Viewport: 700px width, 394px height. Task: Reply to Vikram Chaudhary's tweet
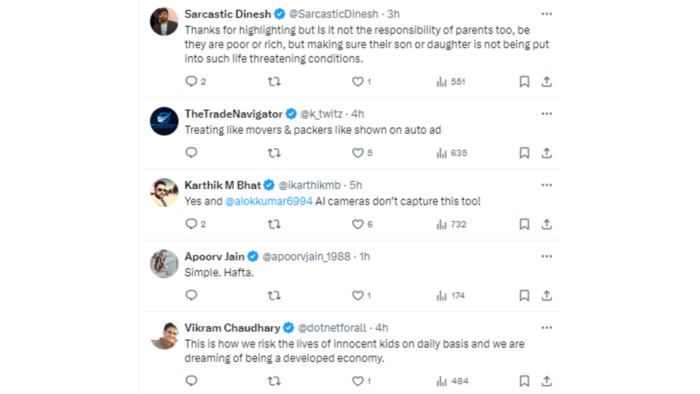click(x=191, y=381)
